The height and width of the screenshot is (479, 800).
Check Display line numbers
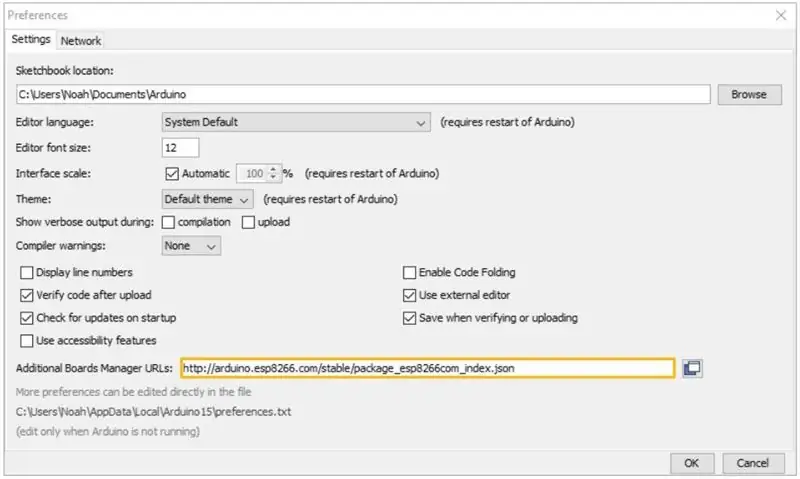(x=27, y=272)
